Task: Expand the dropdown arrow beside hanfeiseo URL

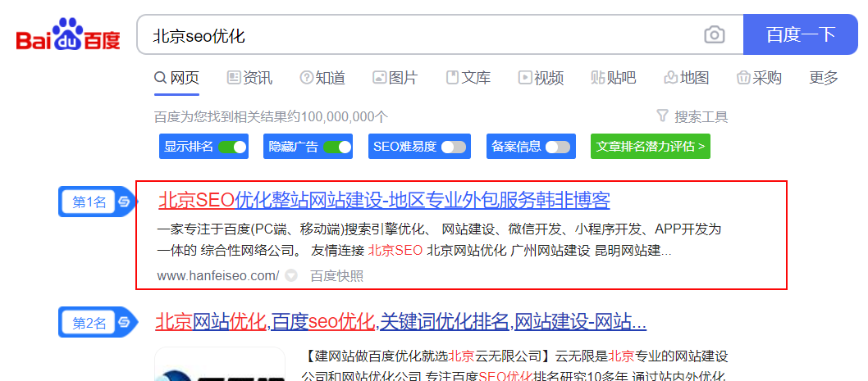Action: click(291, 275)
